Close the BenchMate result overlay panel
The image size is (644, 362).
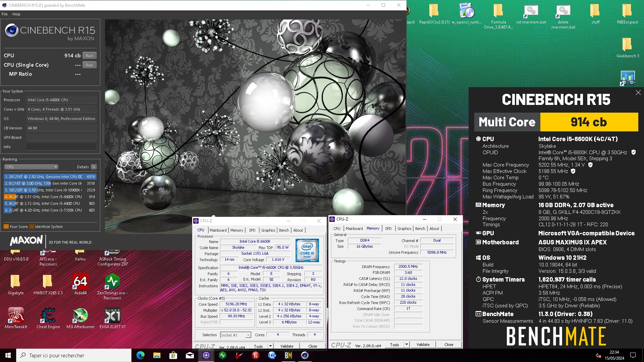(638, 93)
